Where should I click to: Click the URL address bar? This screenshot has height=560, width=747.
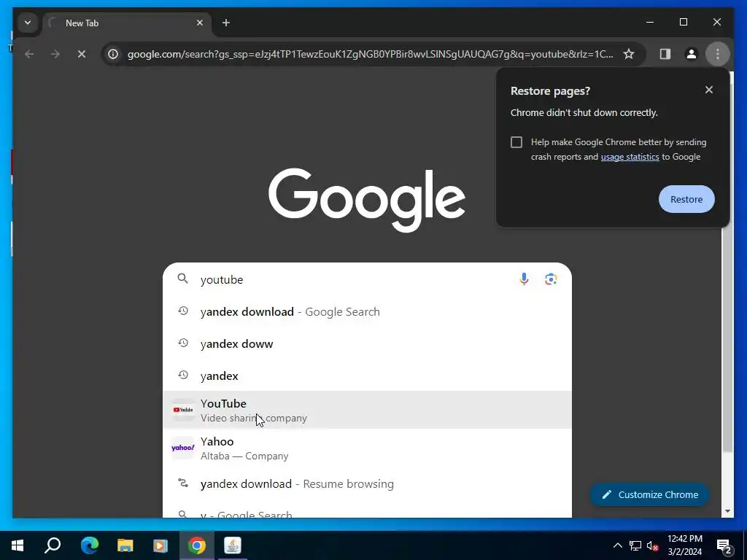(x=370, y=54)
